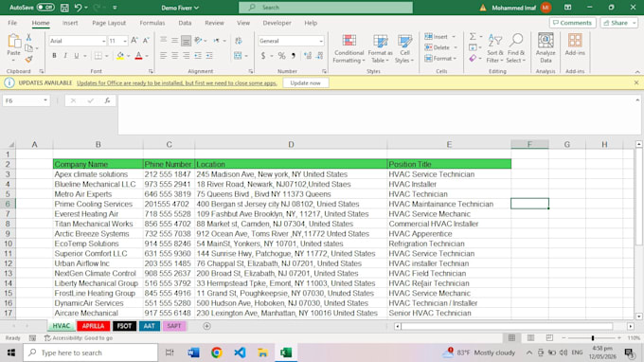Open Conditional Formatting menu

349,48
